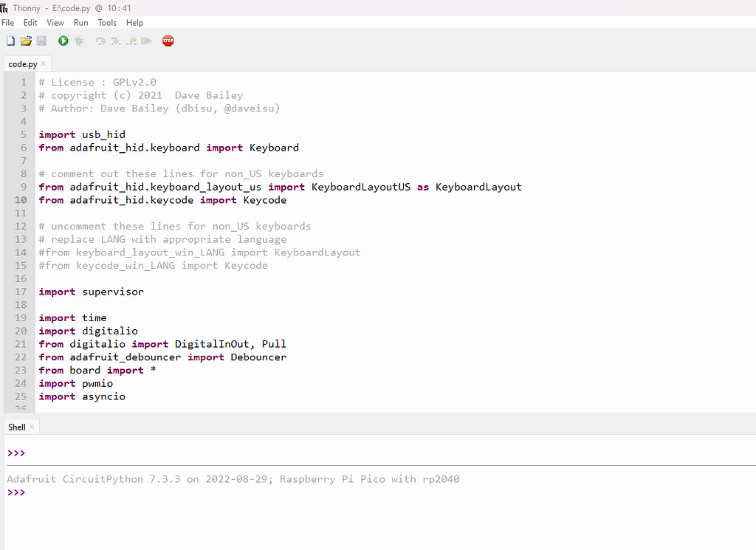Click the 'import pwmio' line
Image resolution: width=756 pixels, height=550 pixels.
pyautogui.click(x=76, y=384)
